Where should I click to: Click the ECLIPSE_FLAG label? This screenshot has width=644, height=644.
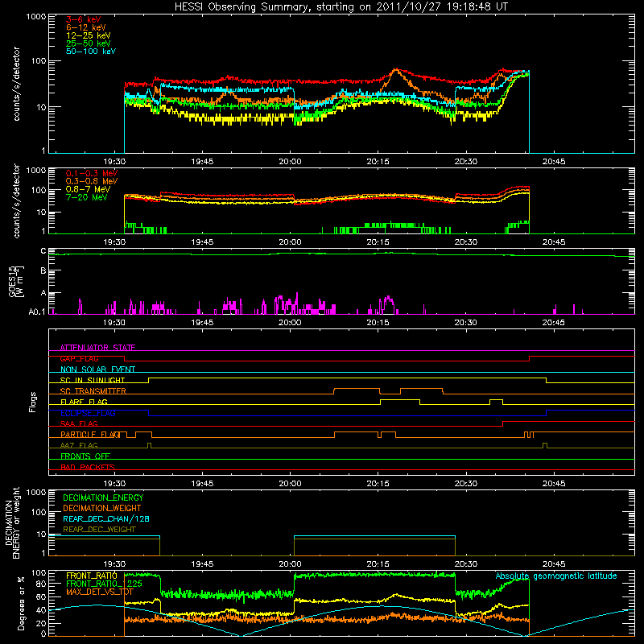[88, 413]
